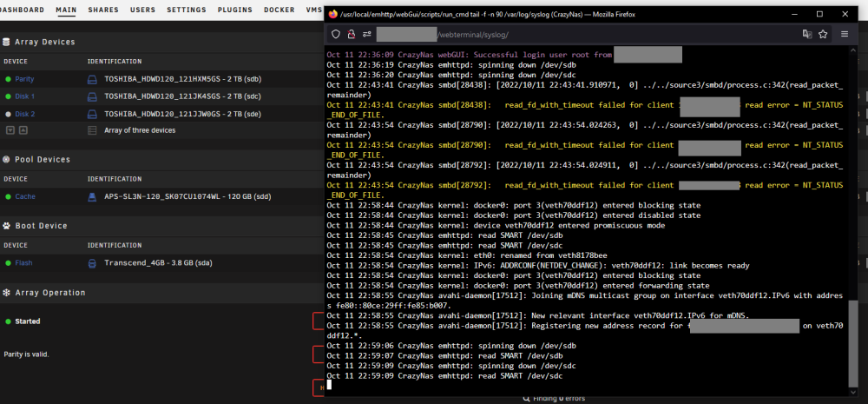Go to the USERS tab
This screenshot has width=868, height=404.
coord(143,10)
